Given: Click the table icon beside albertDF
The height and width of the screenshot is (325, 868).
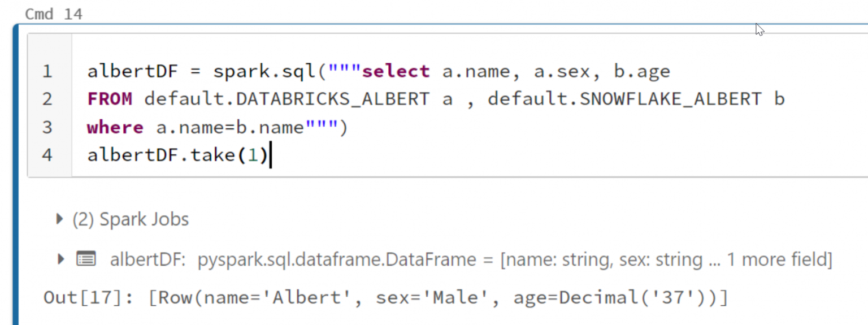Looking at the screenshot, I should click(86, 259).
